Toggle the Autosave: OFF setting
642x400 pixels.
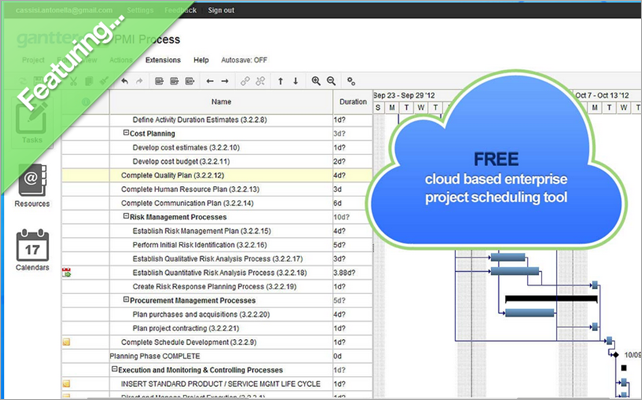[x=244, y=60]
